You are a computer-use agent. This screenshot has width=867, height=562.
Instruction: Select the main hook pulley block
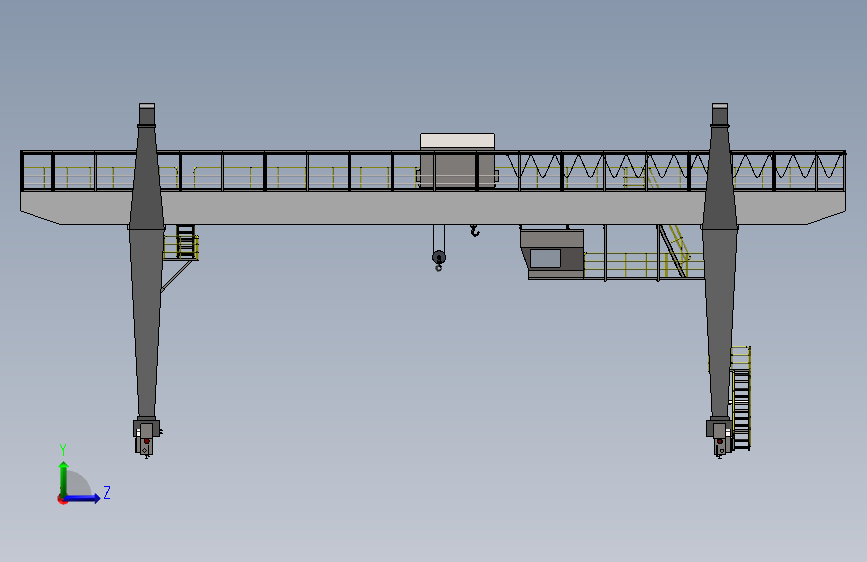pos(438,259)
